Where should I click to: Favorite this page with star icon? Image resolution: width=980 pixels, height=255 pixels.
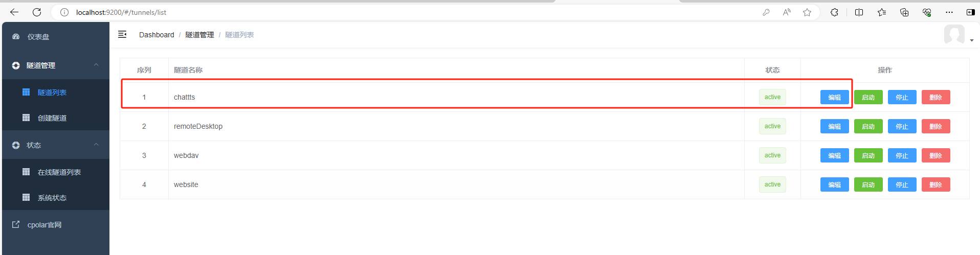(x=807, y=12)
